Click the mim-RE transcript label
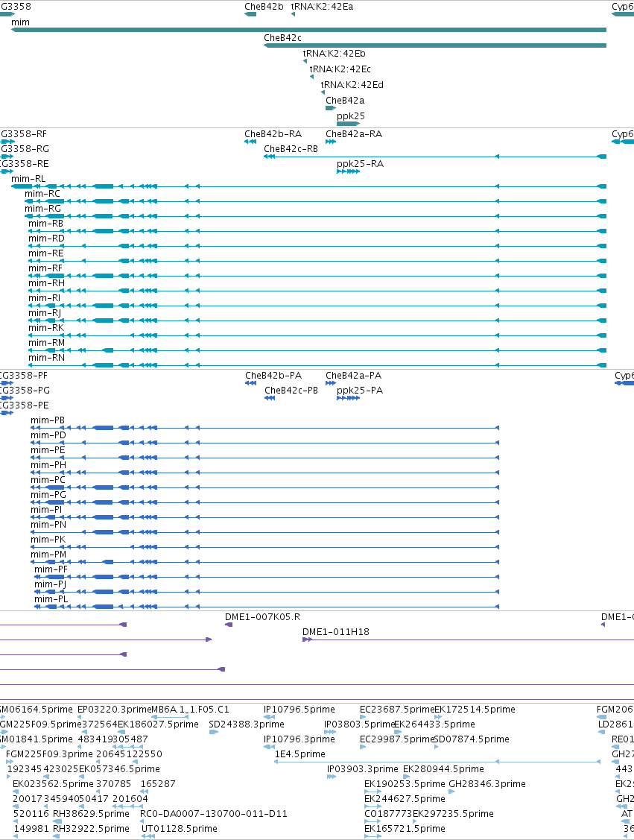The height and width of the screenshot is (840, 634). pos(45,253)
